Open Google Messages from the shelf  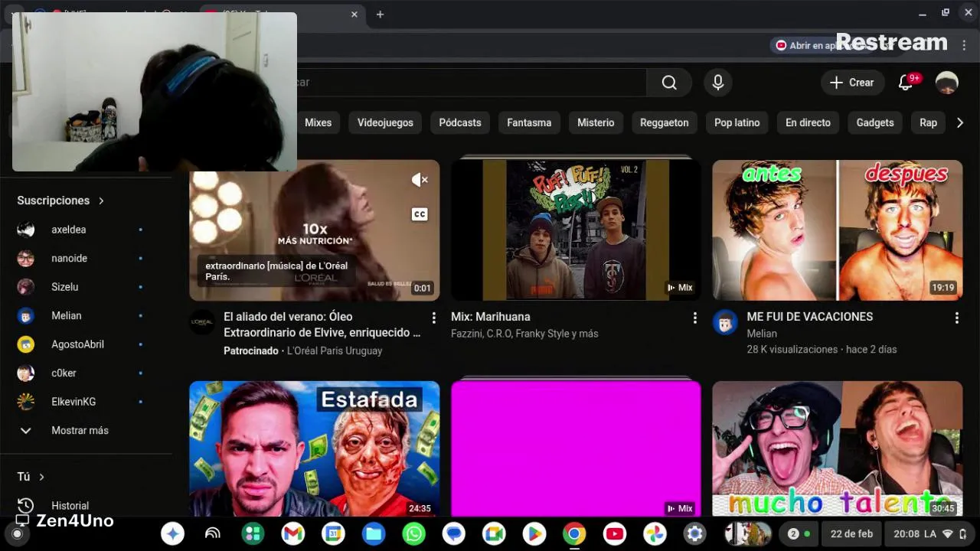coord(454,534)
